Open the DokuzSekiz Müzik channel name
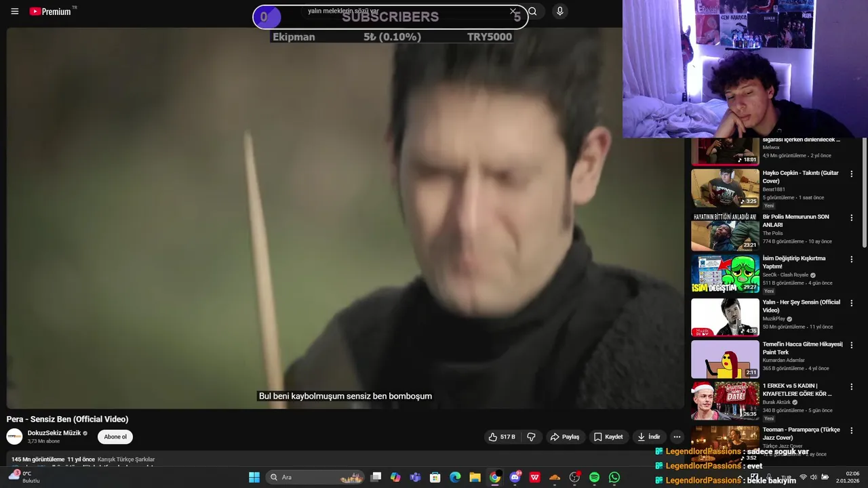Image resolution: width=868 pixels, height=488 pixels. click(x=54, y=433)
